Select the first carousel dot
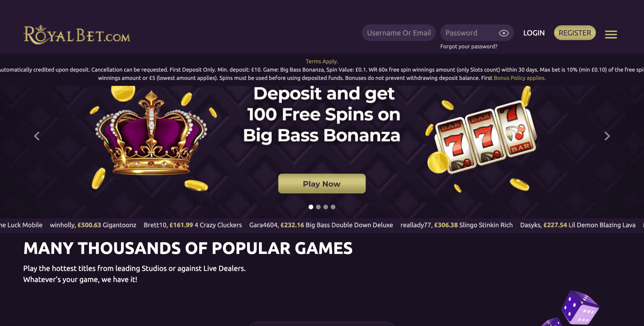644x326 pixels. pos(311,207)
